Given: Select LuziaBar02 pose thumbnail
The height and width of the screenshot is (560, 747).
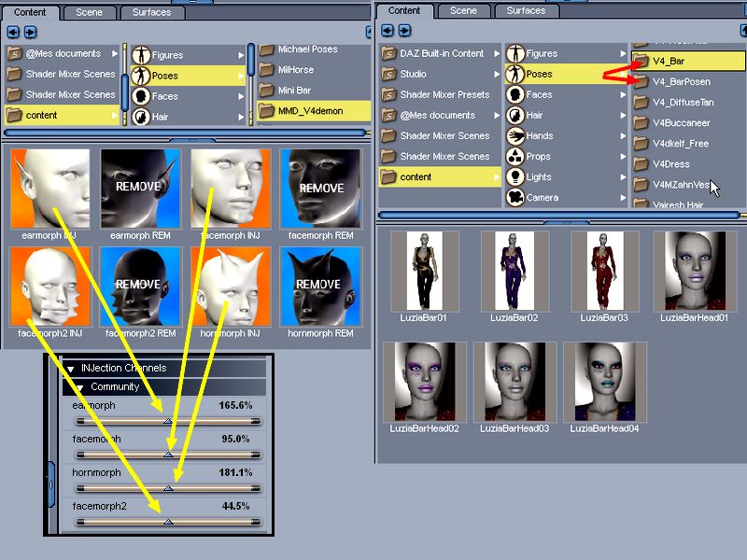Looking at the screenshot, I should coord(514,271).
